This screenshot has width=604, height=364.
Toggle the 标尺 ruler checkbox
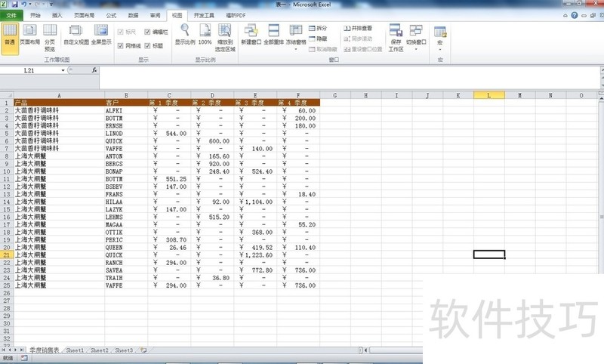pos(120,32)
